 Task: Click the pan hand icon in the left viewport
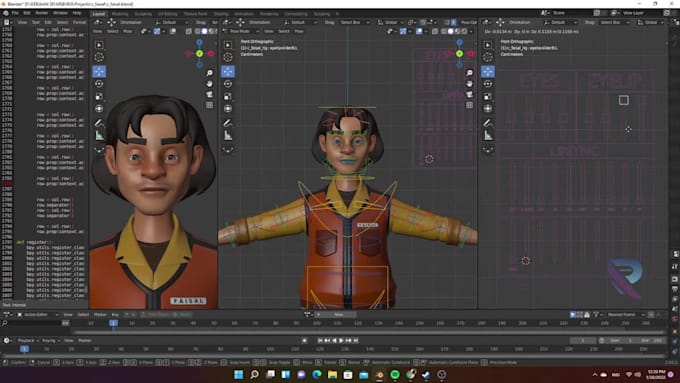point(209,83)
